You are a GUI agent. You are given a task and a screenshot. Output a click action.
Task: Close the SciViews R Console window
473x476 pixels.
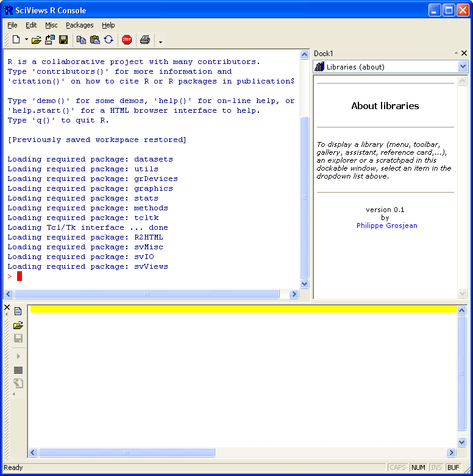463,10
